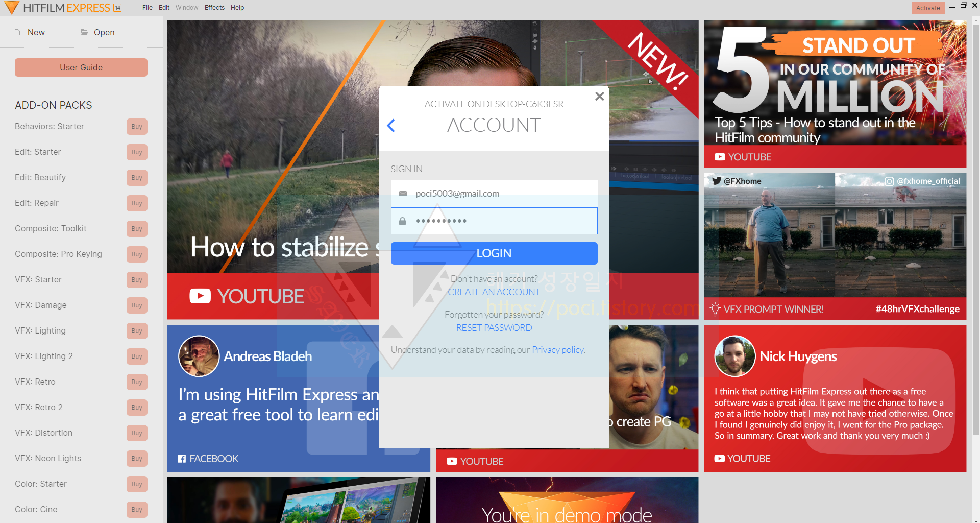Image resolution: width=980 pixels, height=523 pixels.
Task: Open the Privacy policy link
Action: 558,350
